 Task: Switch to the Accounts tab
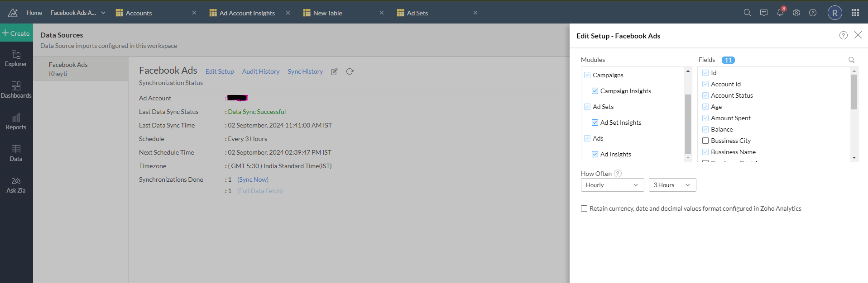click(x=139, y=13)
